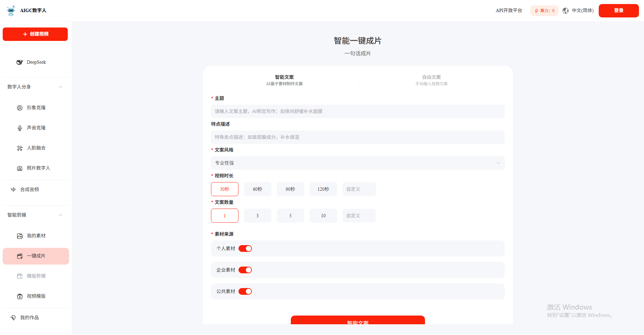Select the 智能文案 tab
The height and width of the screenshot is (335, 644).
(284, 80)
